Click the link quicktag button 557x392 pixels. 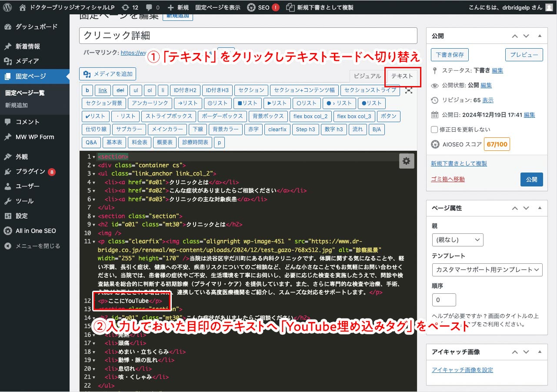point(103,90)
